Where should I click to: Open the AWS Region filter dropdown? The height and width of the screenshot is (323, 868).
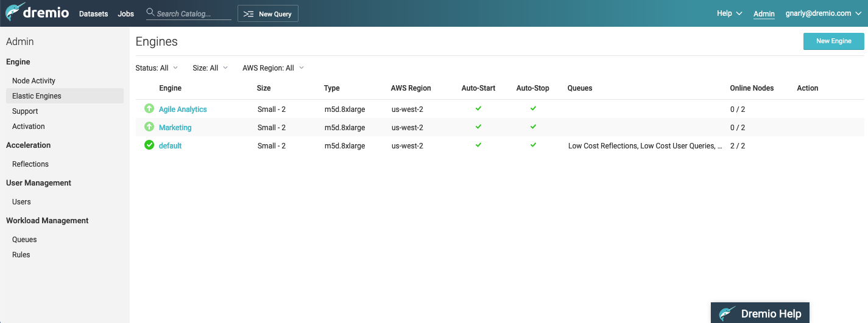273,68
